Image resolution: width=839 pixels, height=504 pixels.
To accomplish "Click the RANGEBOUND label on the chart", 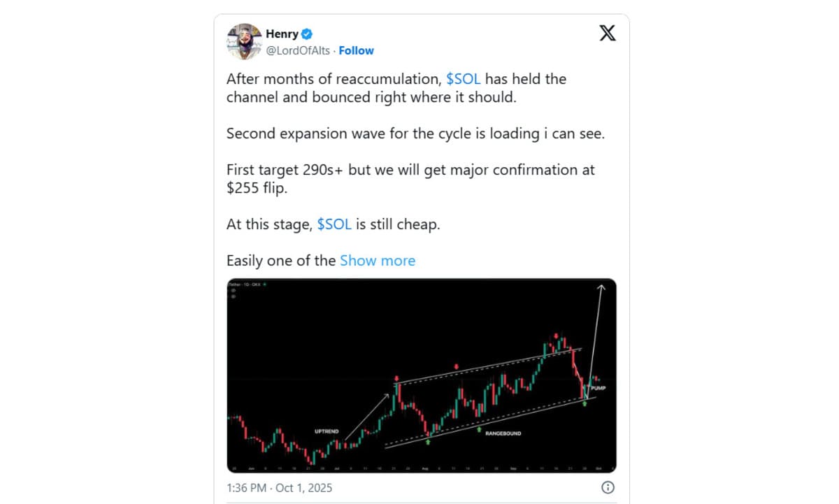I will click(503, 433).
